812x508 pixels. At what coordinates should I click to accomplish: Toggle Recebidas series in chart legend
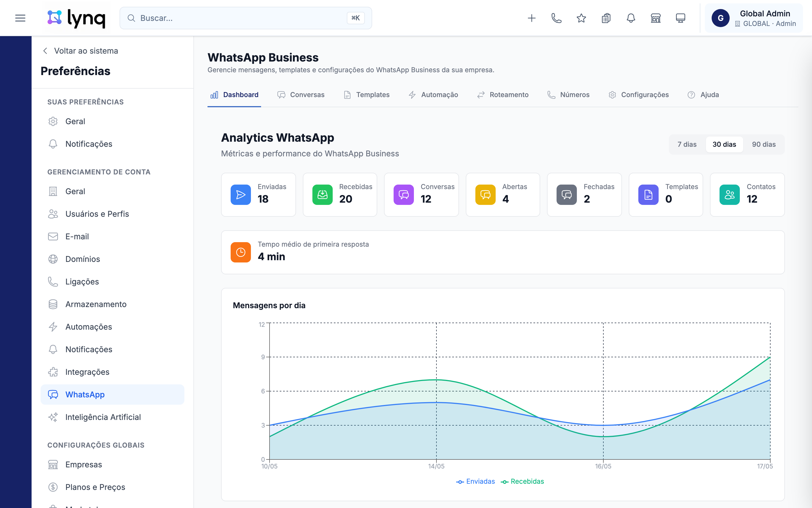point(522,481)
